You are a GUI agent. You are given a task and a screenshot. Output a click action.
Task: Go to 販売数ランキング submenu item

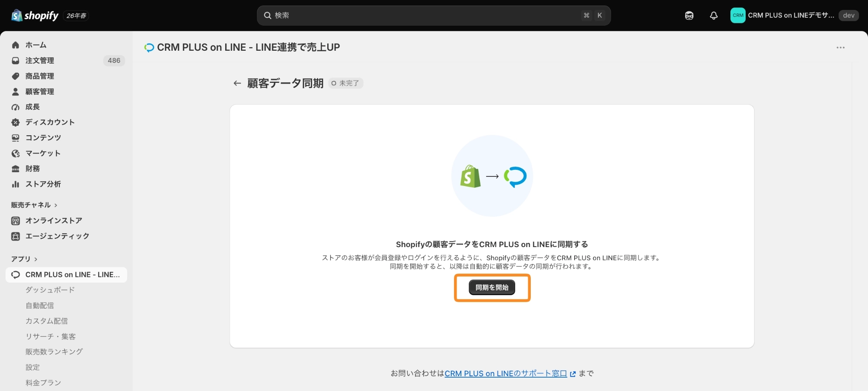[x=54, y=352]
